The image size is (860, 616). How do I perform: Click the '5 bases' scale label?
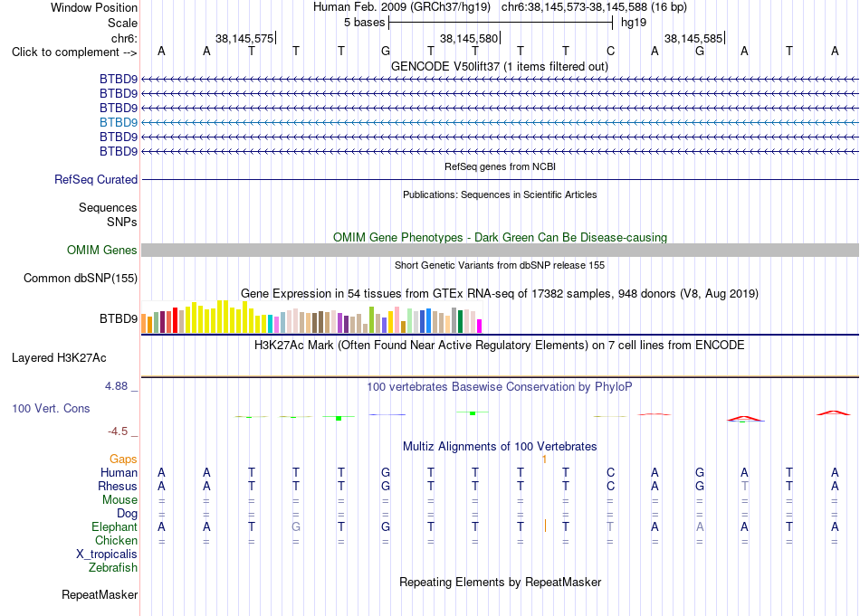coord(365,23)
